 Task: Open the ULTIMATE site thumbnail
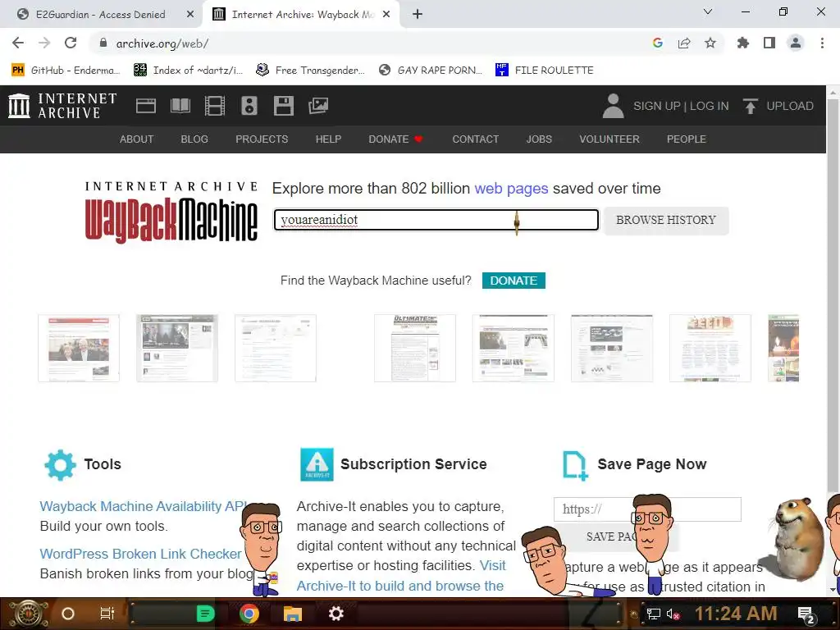415,348
